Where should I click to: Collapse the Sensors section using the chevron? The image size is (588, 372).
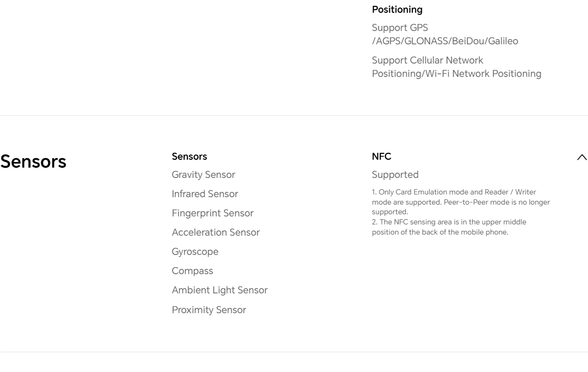[582, 157]
